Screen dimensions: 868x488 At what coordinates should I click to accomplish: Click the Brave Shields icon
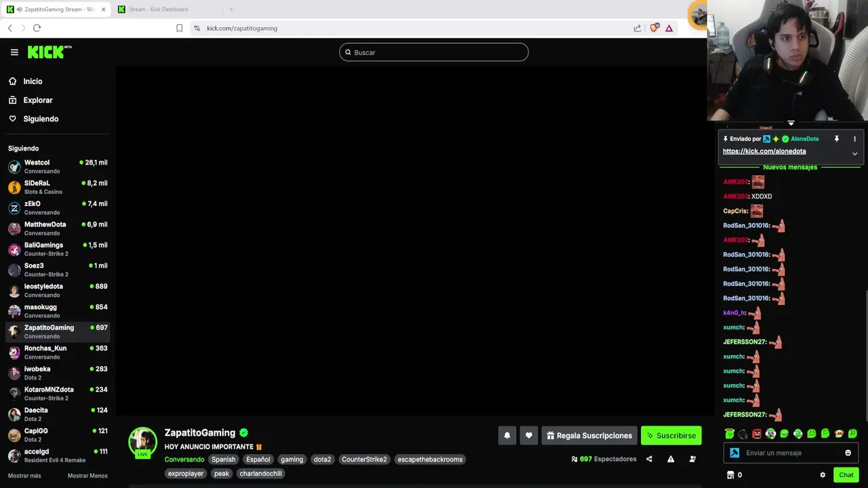tap(654, 28)
